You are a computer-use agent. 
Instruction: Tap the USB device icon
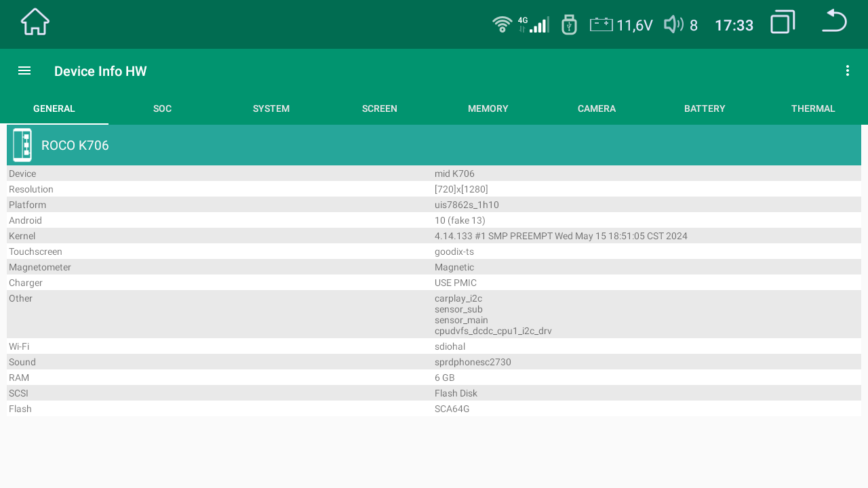(569, 24)
